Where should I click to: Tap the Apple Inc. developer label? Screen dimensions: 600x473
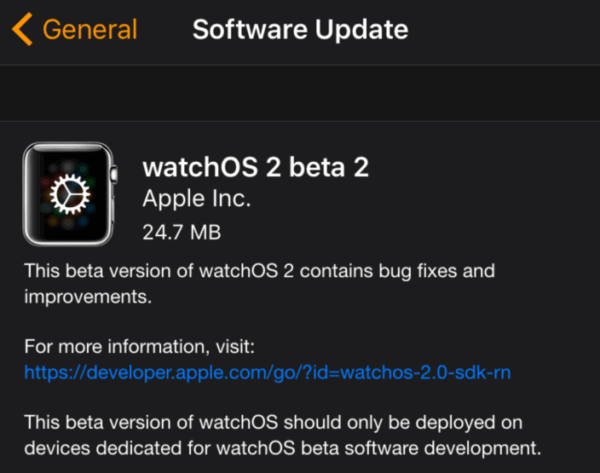point(197,199)
